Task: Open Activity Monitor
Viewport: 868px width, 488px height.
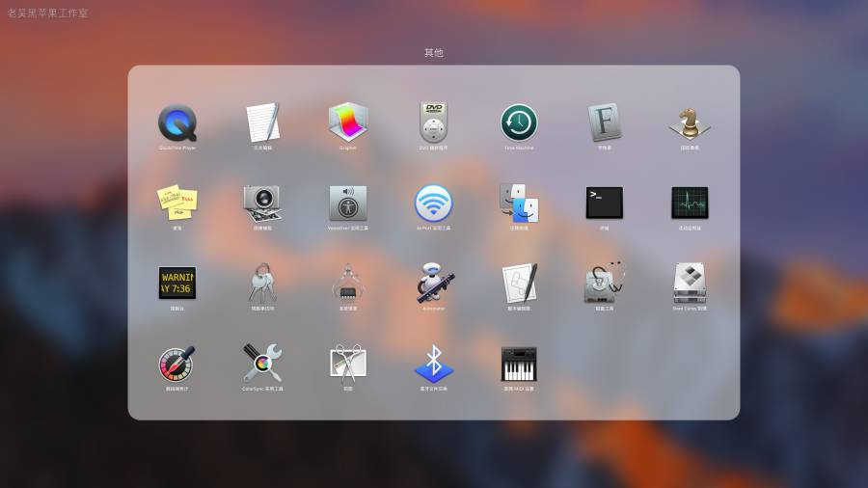Action: (690, 203)
